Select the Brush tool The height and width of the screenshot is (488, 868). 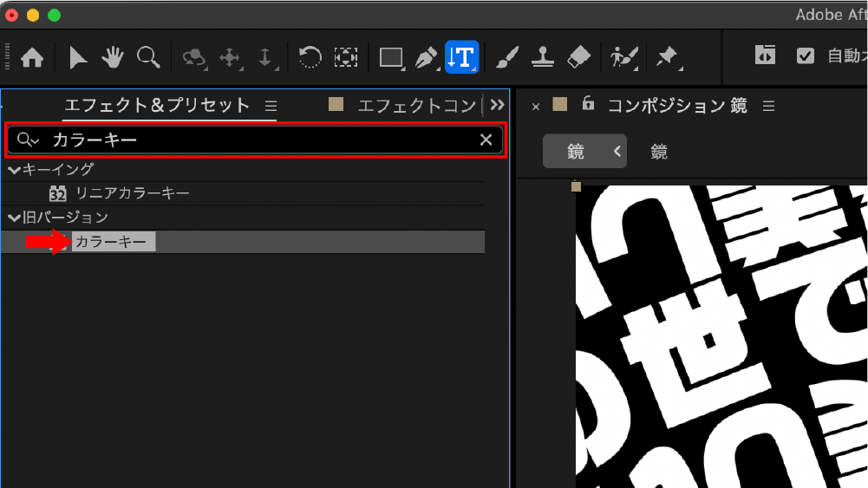[x=507, y=57]
